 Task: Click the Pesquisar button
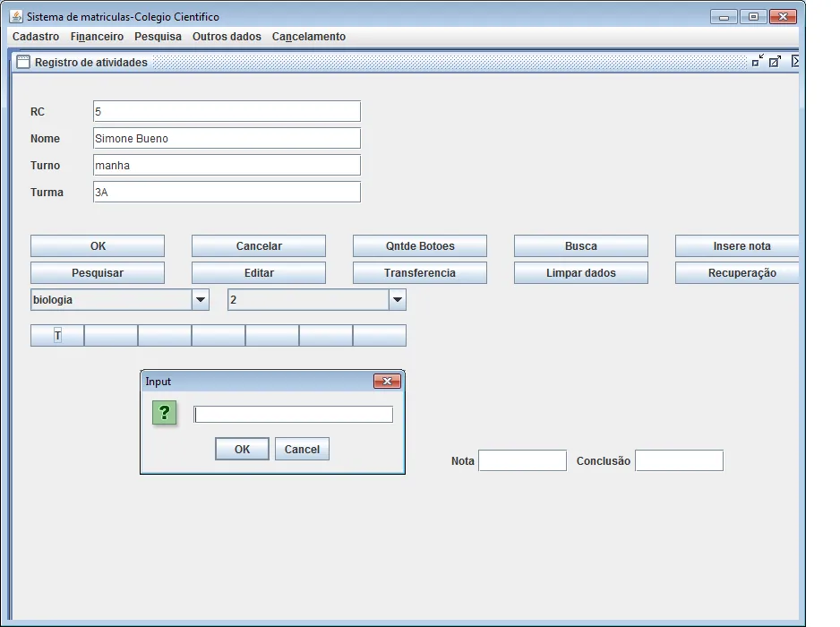click(98, 273)
